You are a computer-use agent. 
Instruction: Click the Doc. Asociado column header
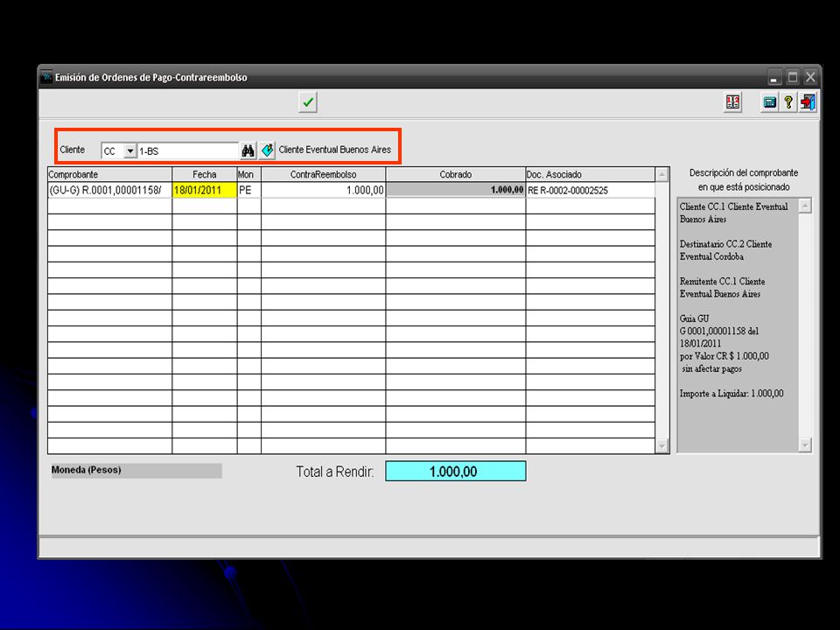point(591,175)
